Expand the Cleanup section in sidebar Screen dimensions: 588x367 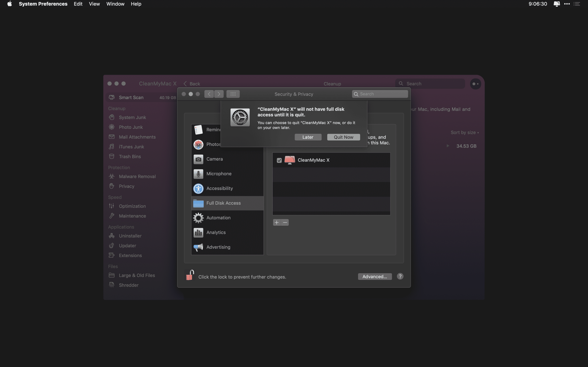(x=116, y=108)
